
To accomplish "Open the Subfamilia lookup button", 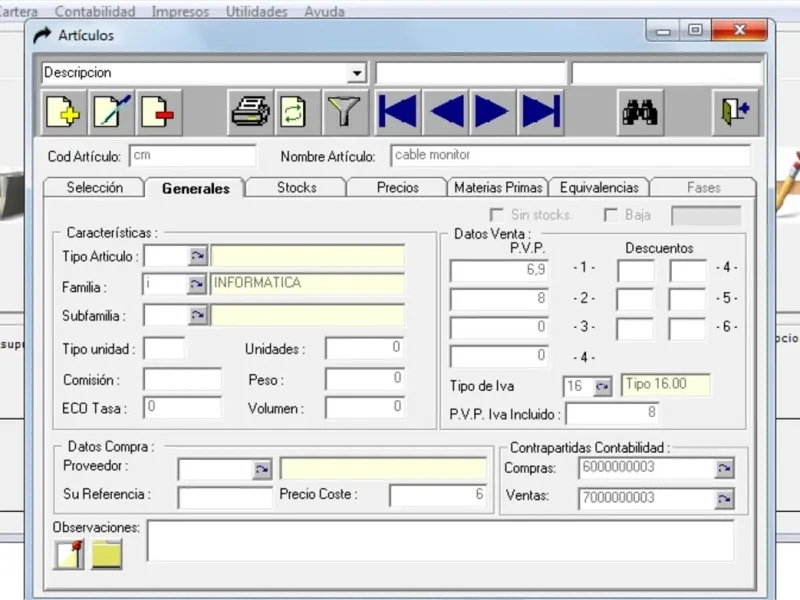I will pos(197,315).
